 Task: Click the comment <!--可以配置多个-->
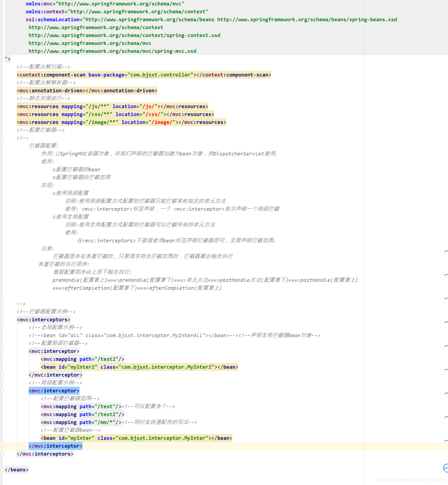[148, 407]
